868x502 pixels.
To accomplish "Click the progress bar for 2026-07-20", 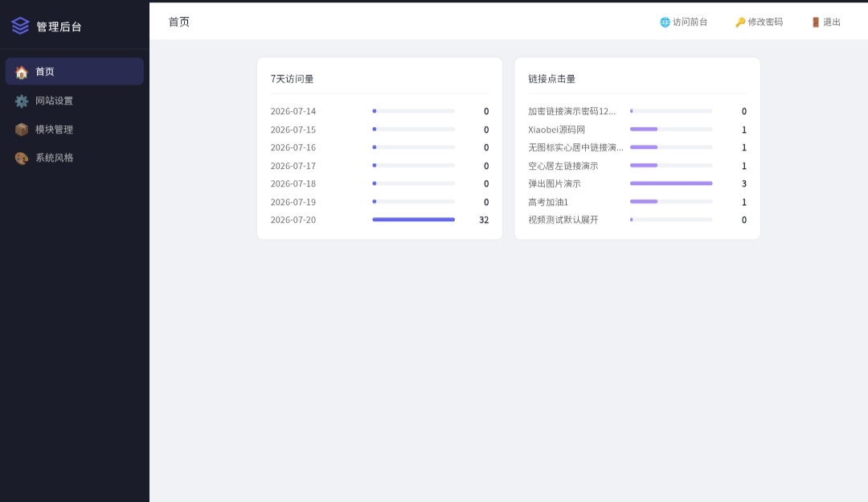I will pyautogui.click(x=414, y=220).
